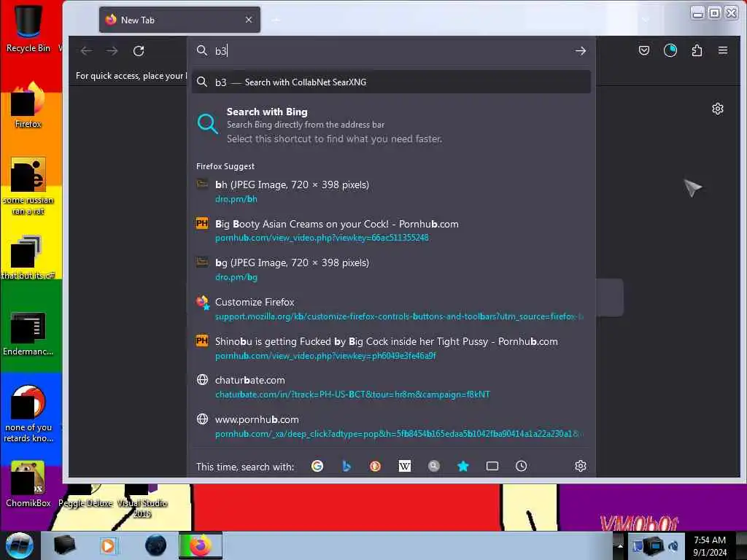This screenshot has height=560, width=747.
Task: Search open tabs with the tab icon
Action: coord(492,466)
